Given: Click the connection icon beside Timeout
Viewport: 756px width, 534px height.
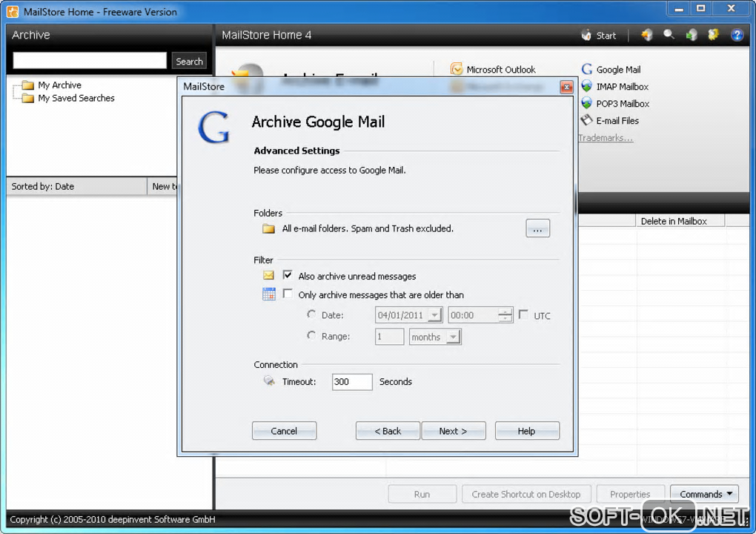Looking at the screenshot, I should coord(269,381).
